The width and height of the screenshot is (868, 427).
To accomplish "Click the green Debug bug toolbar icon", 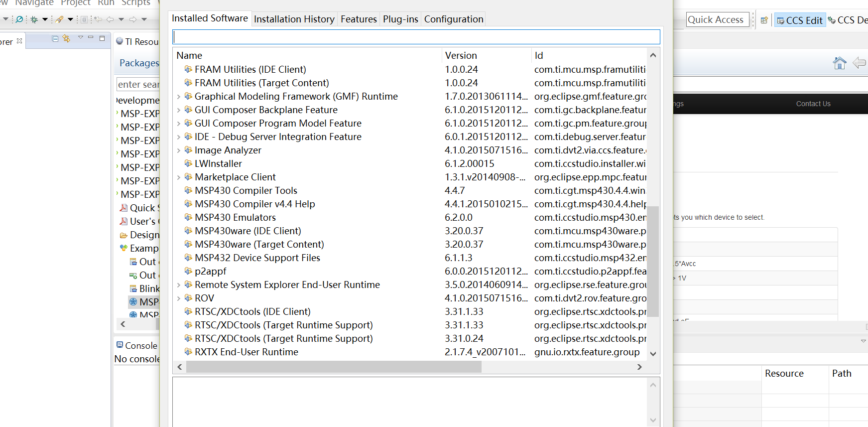I will click(34, 19).
